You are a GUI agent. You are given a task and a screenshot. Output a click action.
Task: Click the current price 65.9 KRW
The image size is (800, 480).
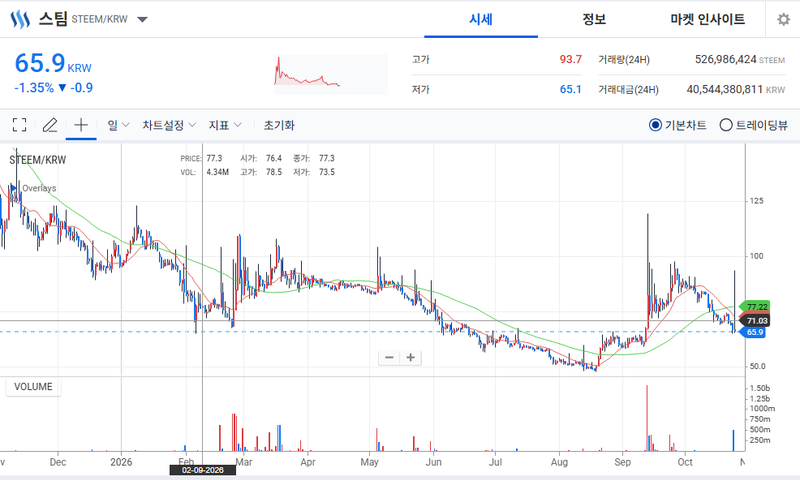[53, 64]
